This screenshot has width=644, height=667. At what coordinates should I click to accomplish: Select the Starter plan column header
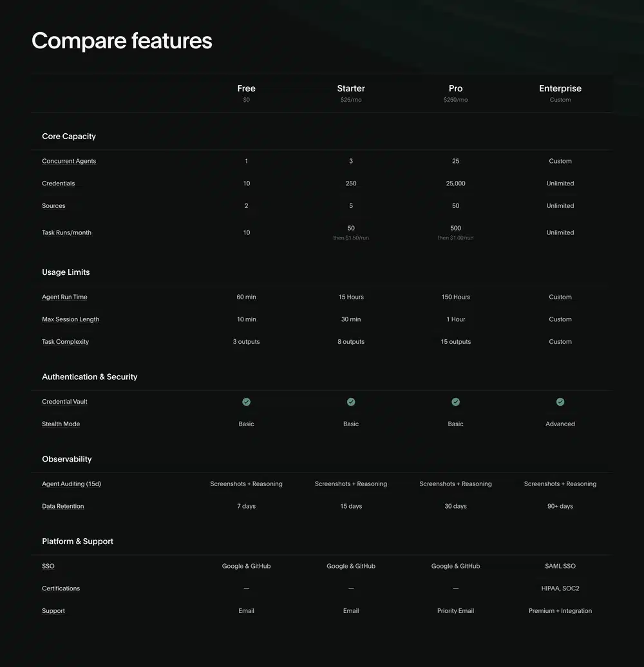point(351,88)
